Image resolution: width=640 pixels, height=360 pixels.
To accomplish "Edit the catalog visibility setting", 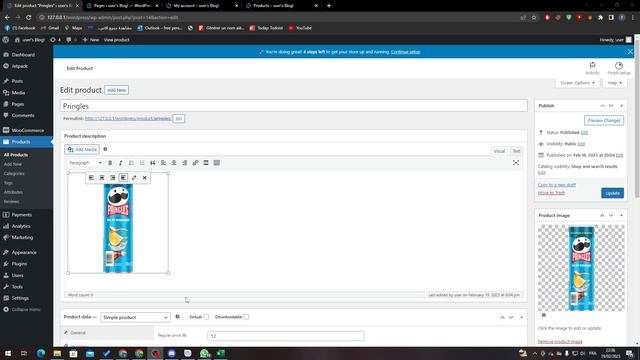I will pos(541,172).
